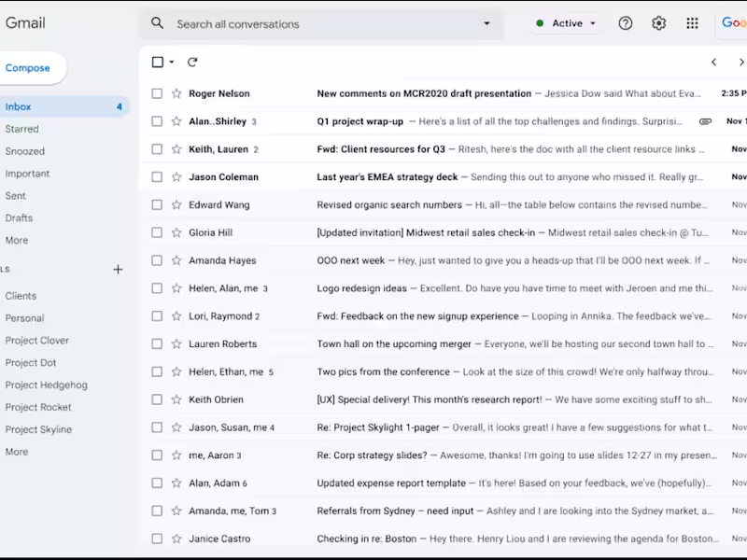Go to newer emails with left arrow
Image resolution: width=747 pixels, height=560 pixels.
point(714,63)
